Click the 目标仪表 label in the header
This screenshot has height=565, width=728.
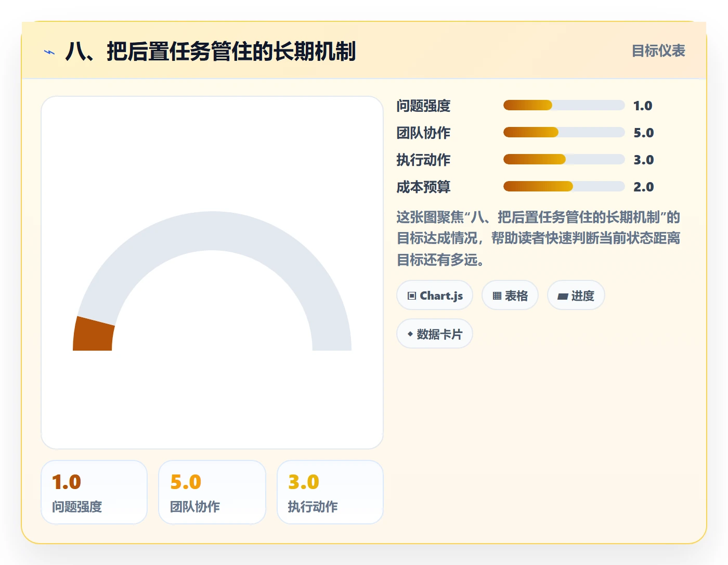(x=658, y=51)
